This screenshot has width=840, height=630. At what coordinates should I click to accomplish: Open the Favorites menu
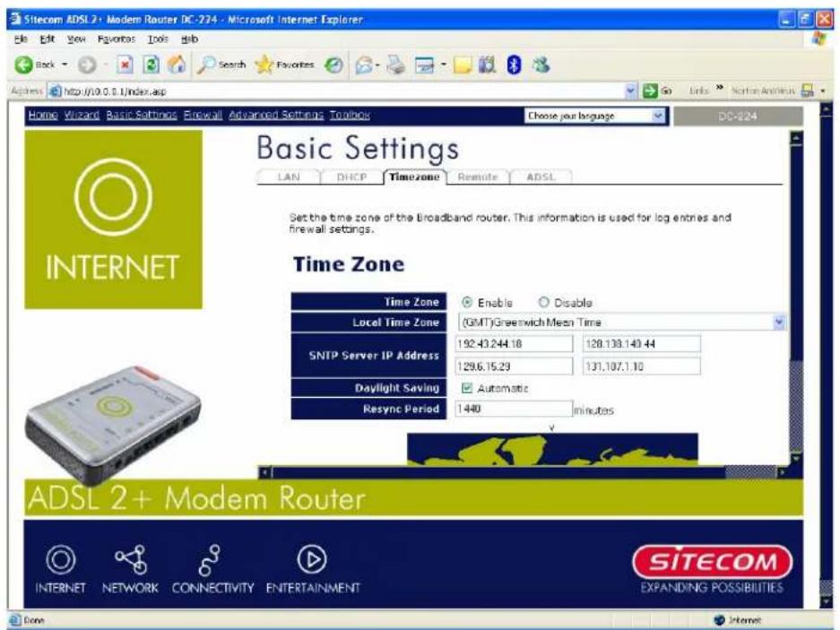(x=117, y=39)
